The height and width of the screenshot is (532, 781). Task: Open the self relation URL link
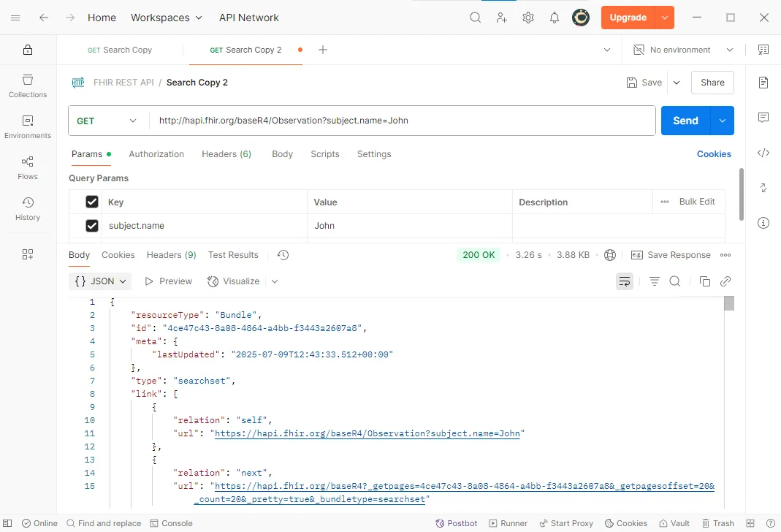click(x=367, y=433)
